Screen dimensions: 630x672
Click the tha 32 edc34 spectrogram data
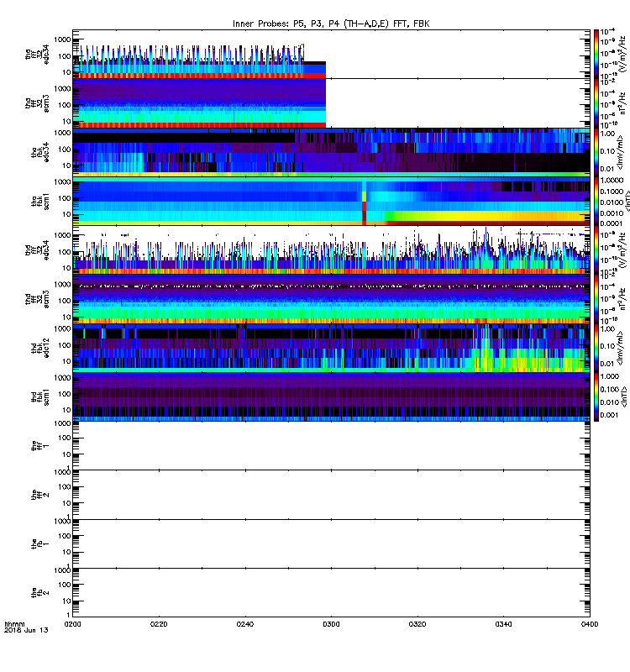click(199, 61)
